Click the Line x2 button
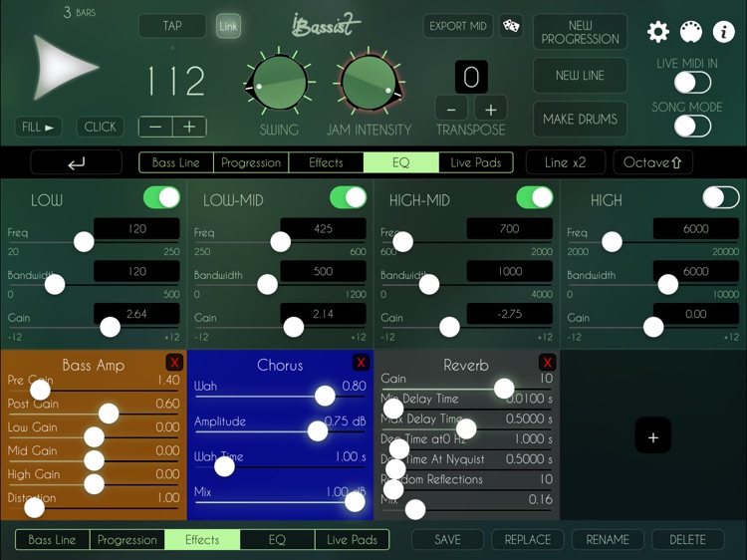 tap(566, 162)
